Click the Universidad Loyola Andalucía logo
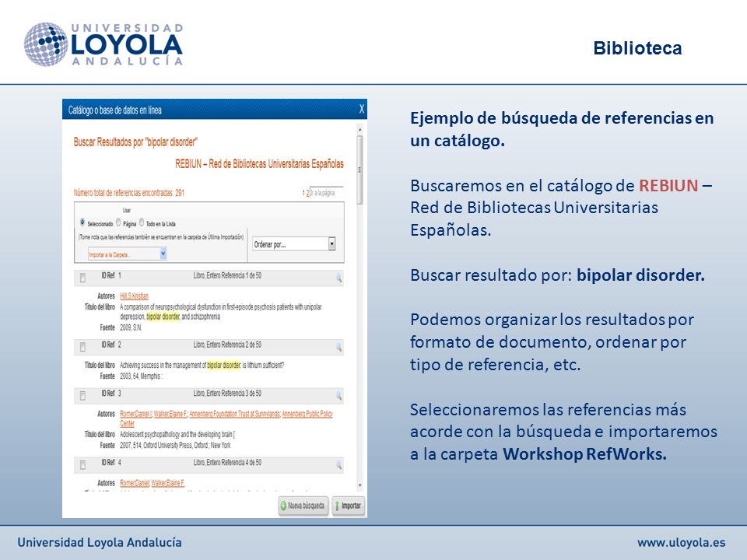Viewport: 747px width, 560px height. pos(103,44)
